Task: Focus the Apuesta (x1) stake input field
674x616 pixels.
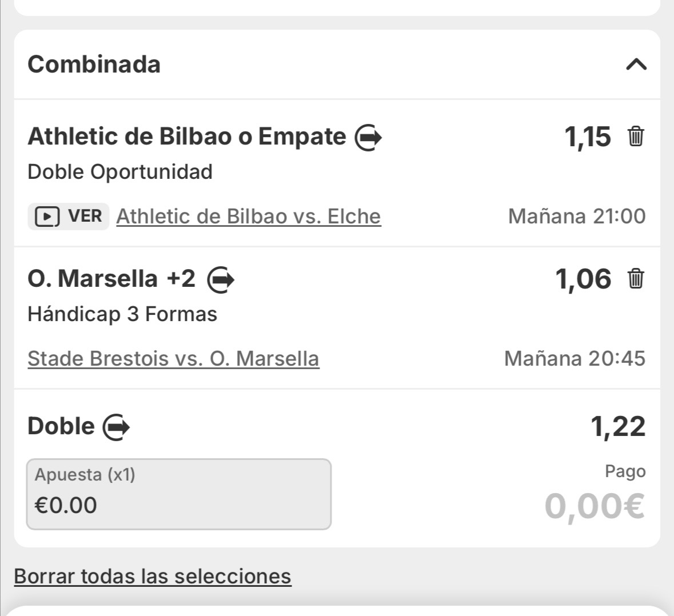Action: tap(178, 494)
